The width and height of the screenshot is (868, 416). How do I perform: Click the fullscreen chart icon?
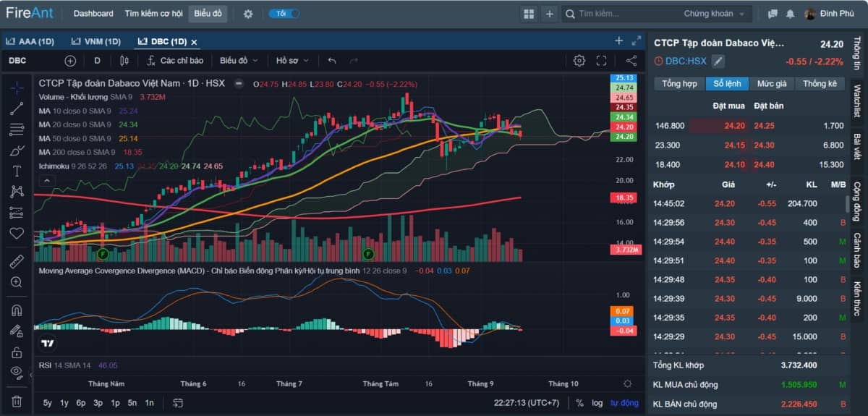pos(601,61)
